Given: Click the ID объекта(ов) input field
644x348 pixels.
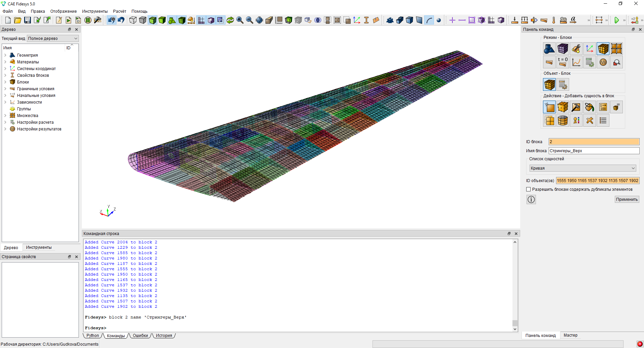Looking at the screenshot, I should click(598, 181).
